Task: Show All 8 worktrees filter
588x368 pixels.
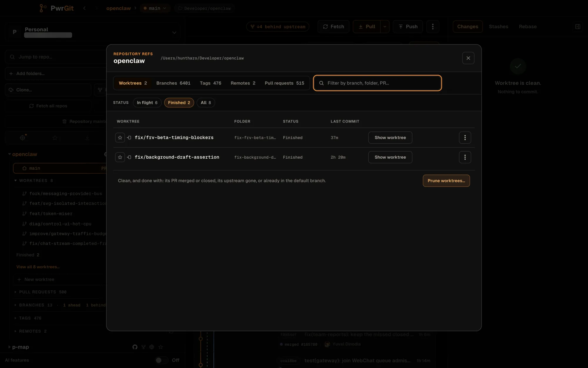Action: click(x=206, y=102)
